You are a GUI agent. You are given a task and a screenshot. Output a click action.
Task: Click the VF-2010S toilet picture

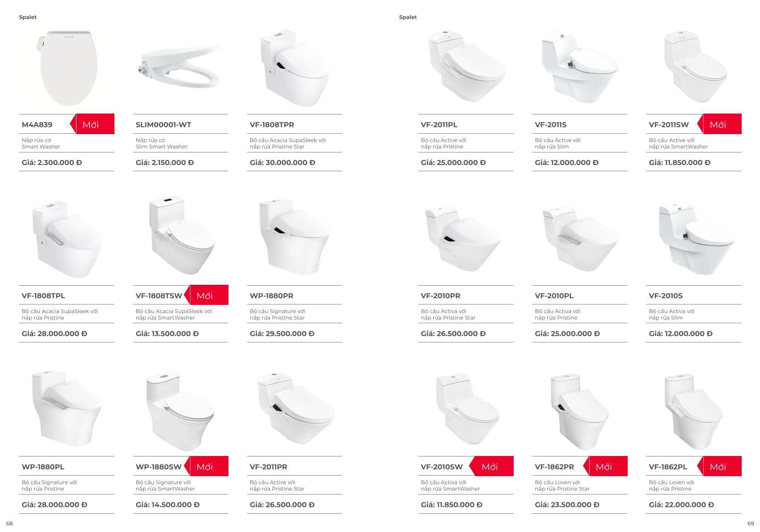[695, 238]
